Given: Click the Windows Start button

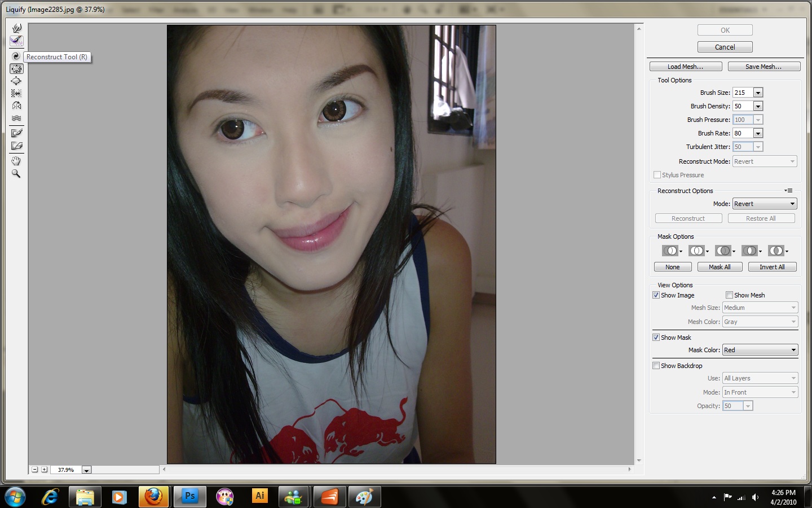Looking at the screenshot, I should pos(15,497).
